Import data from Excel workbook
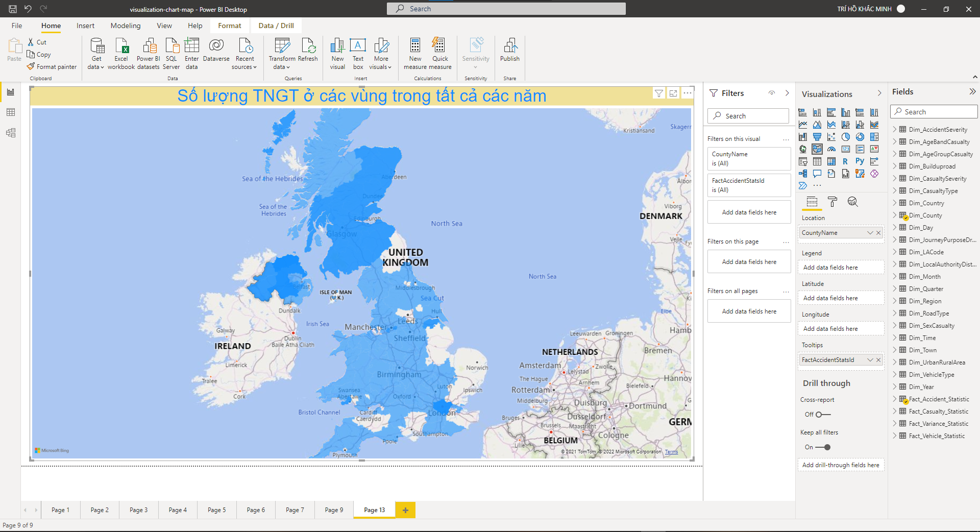The image size is (980, 532). coord(121,54)
